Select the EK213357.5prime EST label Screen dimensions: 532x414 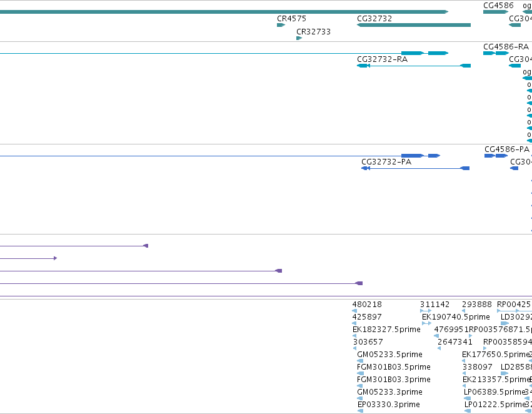pyautogui.click(x=496, y=380)
